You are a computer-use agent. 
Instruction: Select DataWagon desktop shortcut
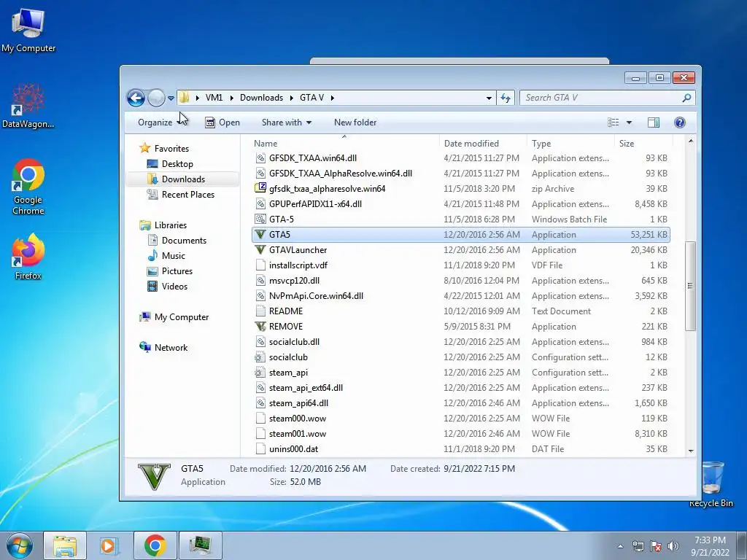click(28, 106)
